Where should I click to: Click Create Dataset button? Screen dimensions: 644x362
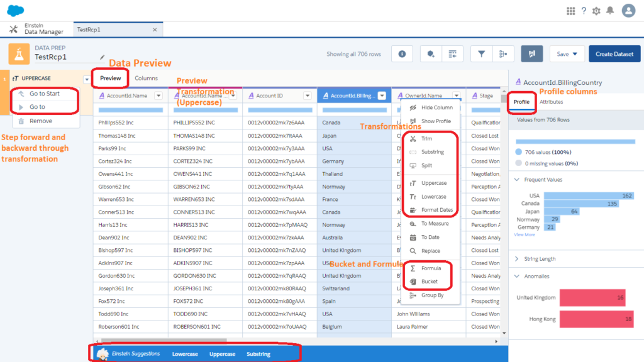click(614, 54)
